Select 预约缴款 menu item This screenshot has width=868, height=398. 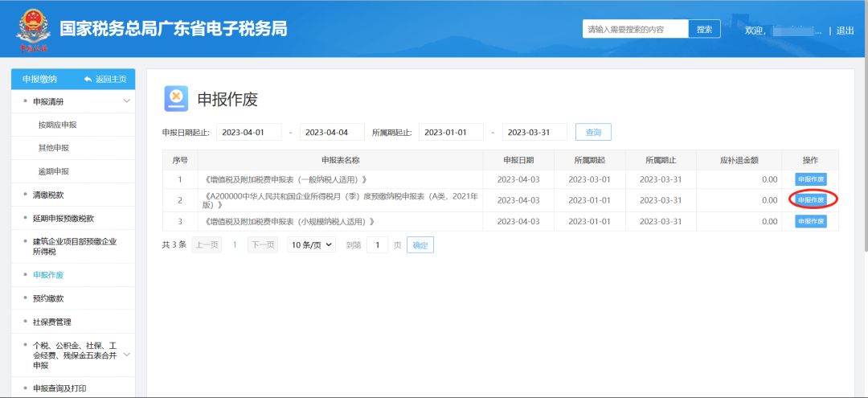[48, 298]
